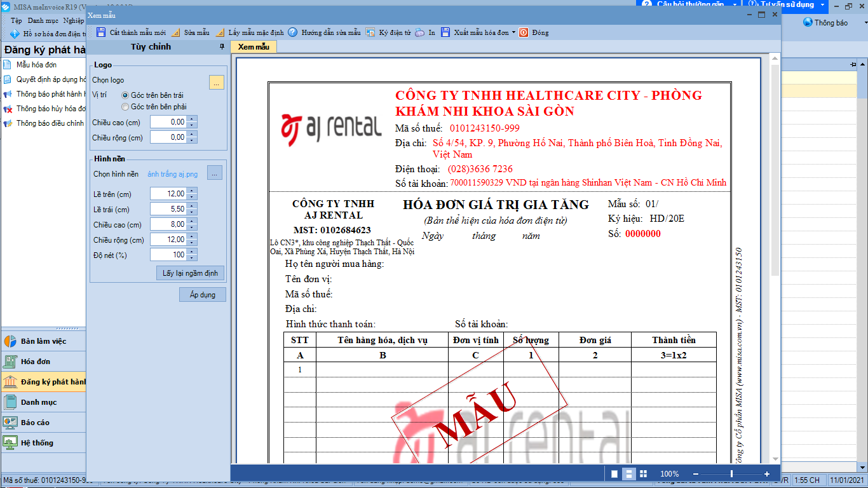Increase Lề trên value with up arrow
The image size is (868, 488).
click(x=192, y=191)
